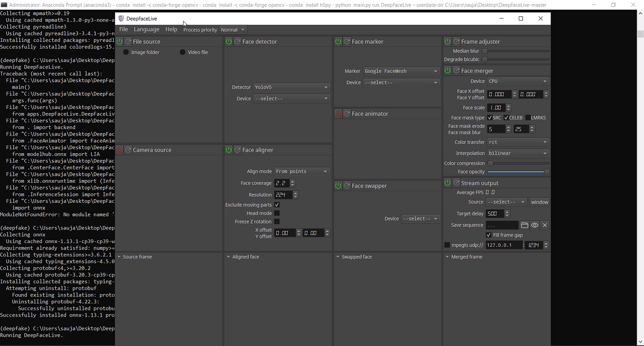Click the Color compression slider
The height and width of the screenshot is (346, 644).
tap(518, 163)
